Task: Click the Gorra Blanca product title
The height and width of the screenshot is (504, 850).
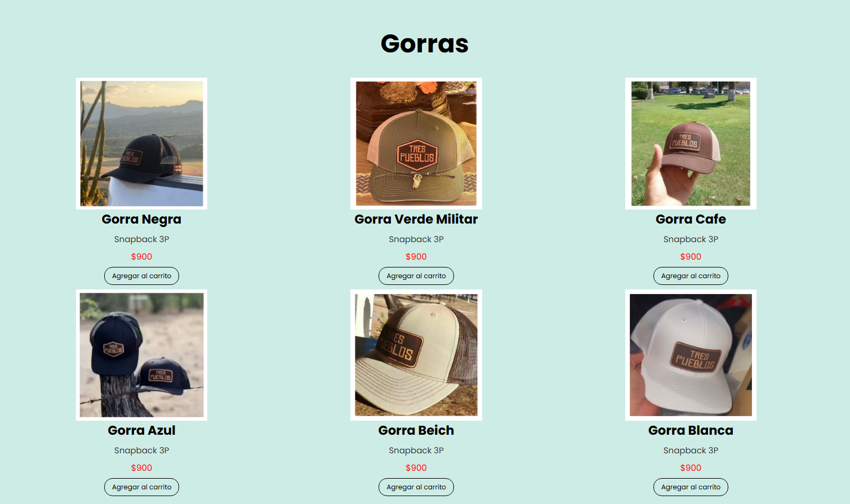Action: coord(691,430)
